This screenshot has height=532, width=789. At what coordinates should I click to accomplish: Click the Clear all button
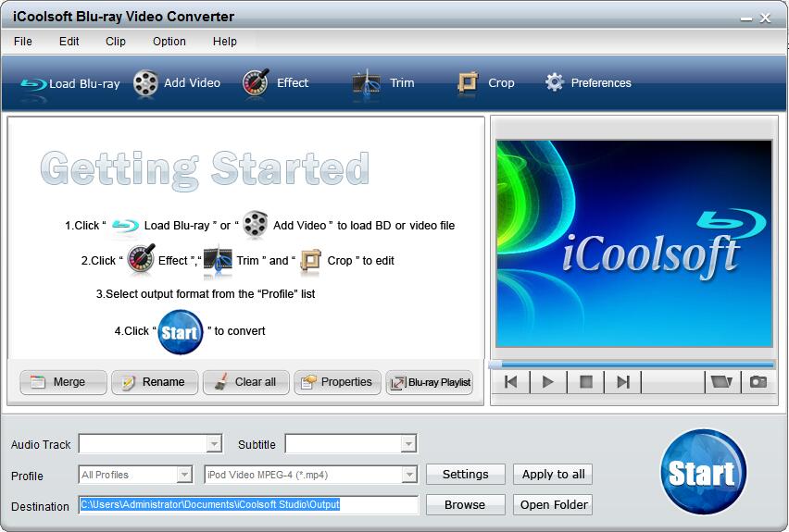[246, 382]
